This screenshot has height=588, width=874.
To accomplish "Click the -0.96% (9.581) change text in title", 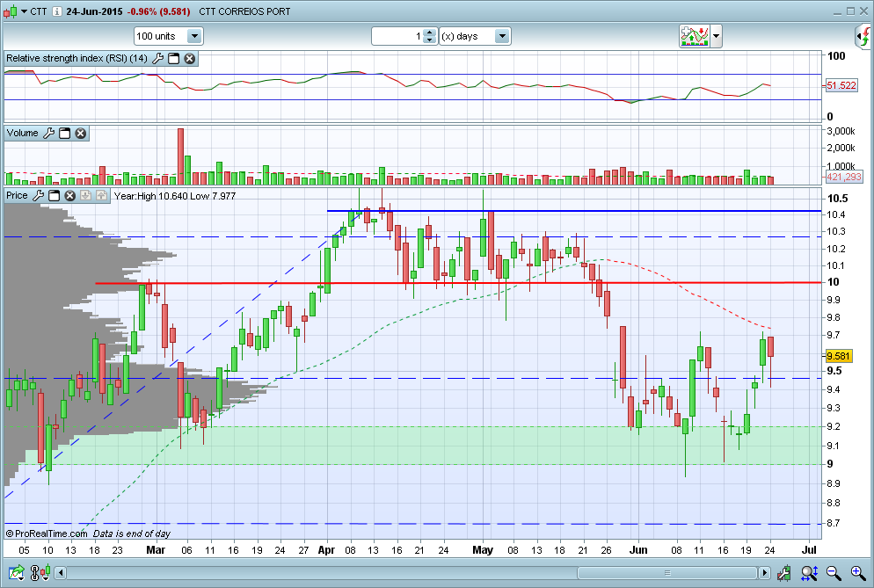I will [158, 11].
